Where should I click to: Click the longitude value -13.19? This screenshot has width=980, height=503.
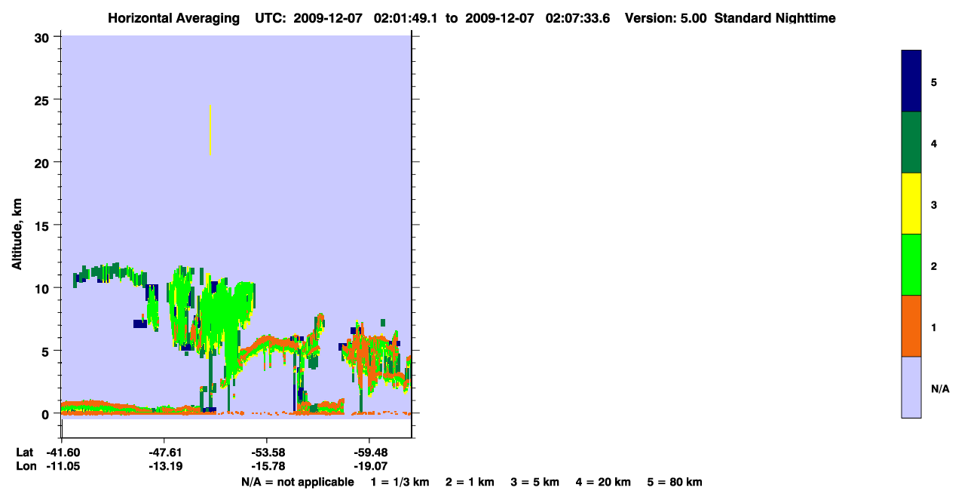click(165, 466)
